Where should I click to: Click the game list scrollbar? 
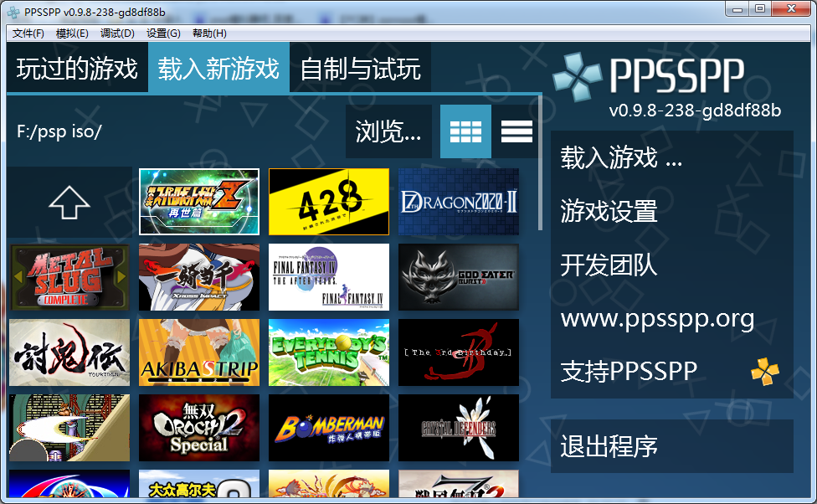(x=540, y=162)
